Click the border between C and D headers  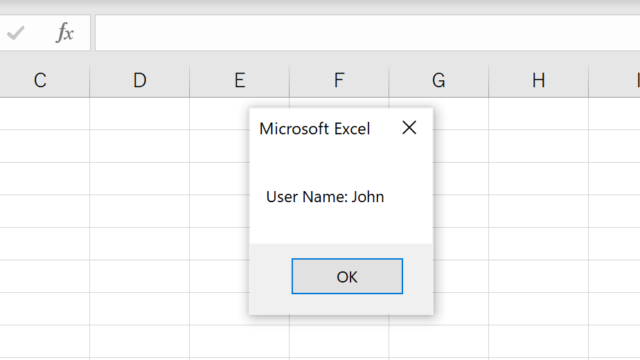coord(90,80)
